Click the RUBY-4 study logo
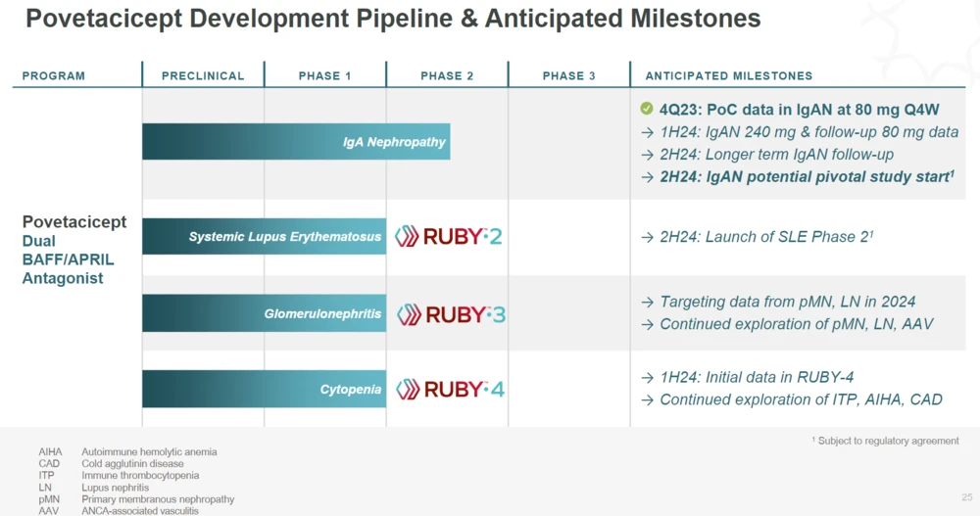Image resolution: width=980 pixels, height=516 pixels. click(x=450, y=389)
